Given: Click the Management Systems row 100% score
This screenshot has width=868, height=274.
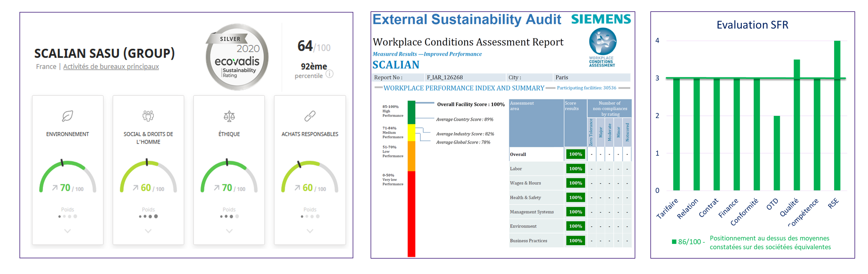Looking at the screenshot, I should click(575, 212).
